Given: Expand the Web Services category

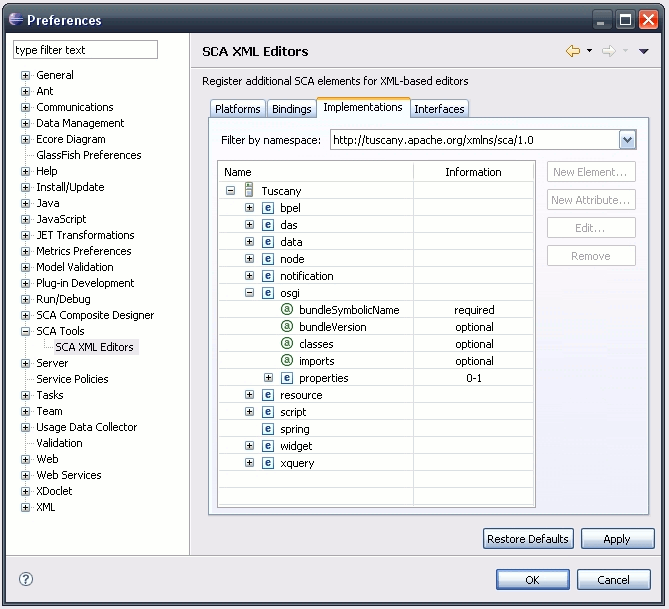Looking at the screenshot, I should (x=26, y=475).
